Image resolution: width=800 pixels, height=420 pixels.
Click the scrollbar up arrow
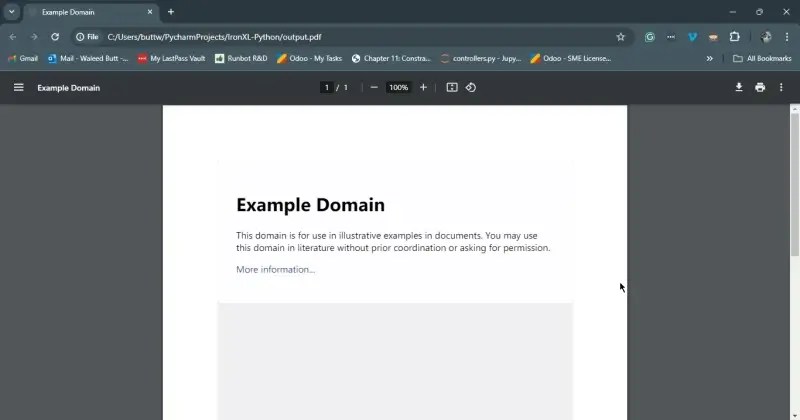click(x=794, y=109)
